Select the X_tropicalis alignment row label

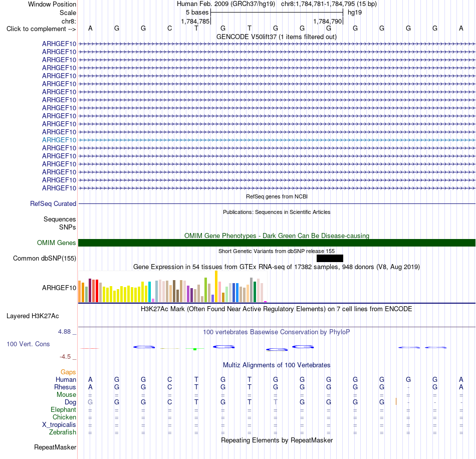[59, 425]
